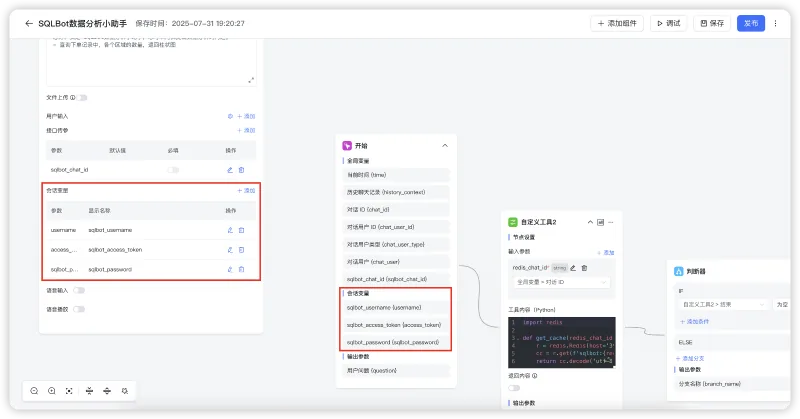Open the three-dot more options menu at top right
800x419 pixels.
point(776,23)
